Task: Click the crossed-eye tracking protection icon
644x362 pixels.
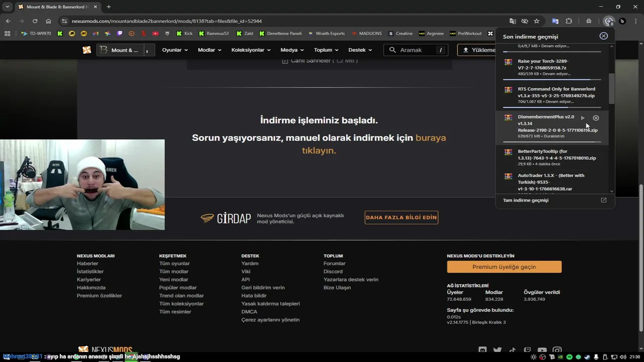Action: click(525, 21)
